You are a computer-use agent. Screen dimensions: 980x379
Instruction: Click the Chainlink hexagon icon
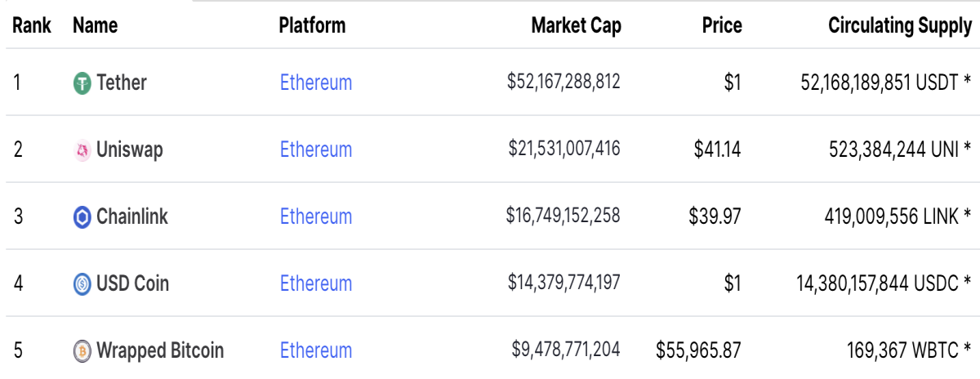coord(82,216)
